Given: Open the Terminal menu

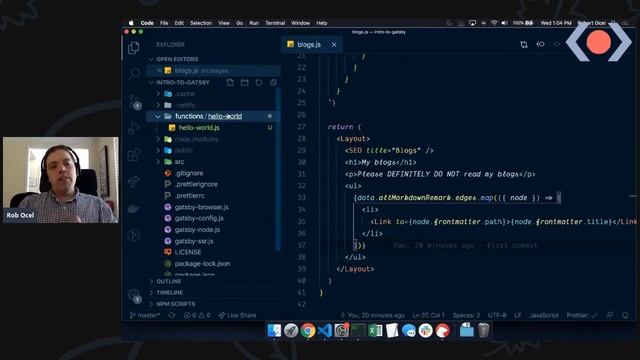Looking at the screenshot, I should [x=275, y=23].
